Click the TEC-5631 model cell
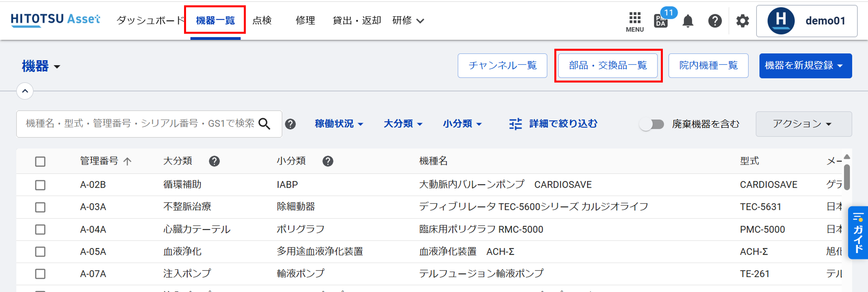The height and width of the screenshot is (292, 868). pos(760,207)
